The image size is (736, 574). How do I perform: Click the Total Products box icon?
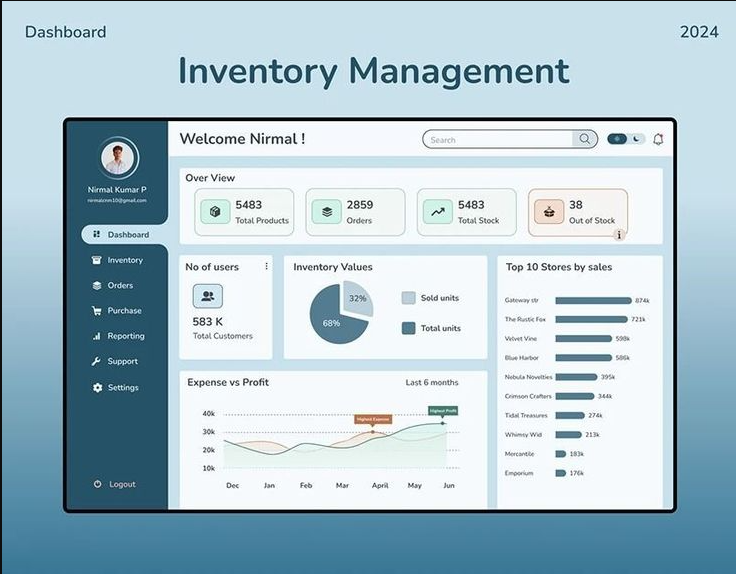[x=214, y=212]
